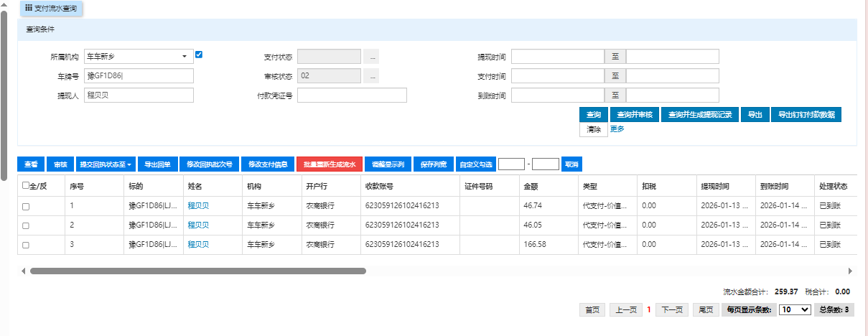Click the 到账时间 start date field
The width and height of the screenshot is (868, 336).
click(x=558, y=95)
